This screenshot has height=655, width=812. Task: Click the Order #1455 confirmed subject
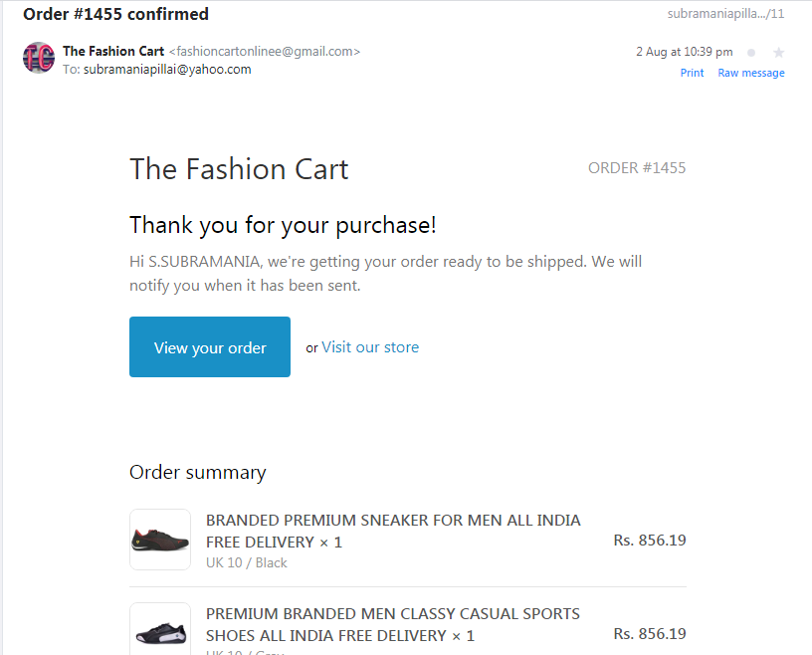coord(115,14)
